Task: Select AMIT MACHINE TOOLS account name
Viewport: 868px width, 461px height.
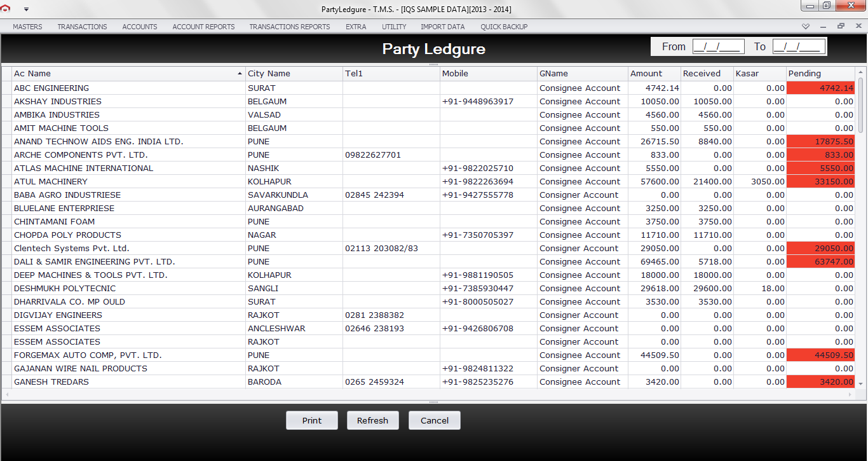Action: 61,128
